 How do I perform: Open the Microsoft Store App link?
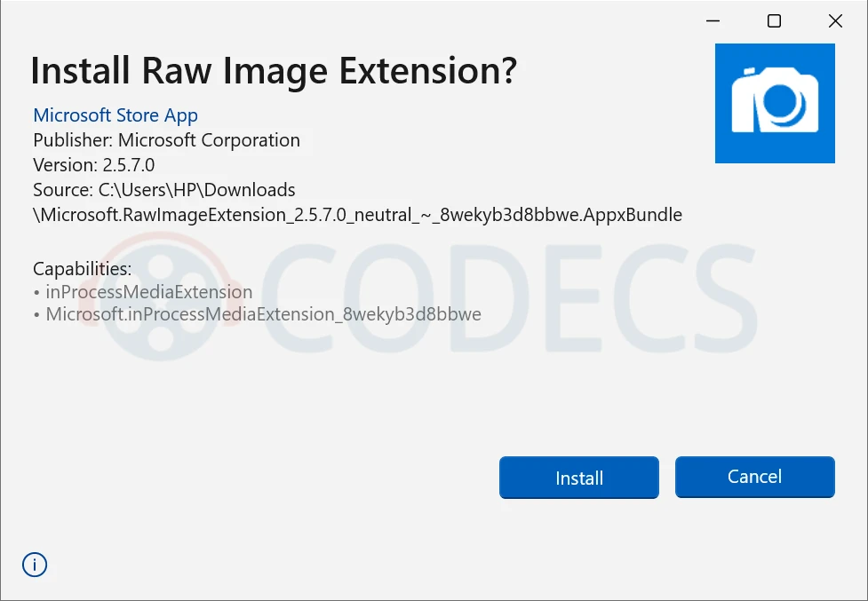pos(115,115)
